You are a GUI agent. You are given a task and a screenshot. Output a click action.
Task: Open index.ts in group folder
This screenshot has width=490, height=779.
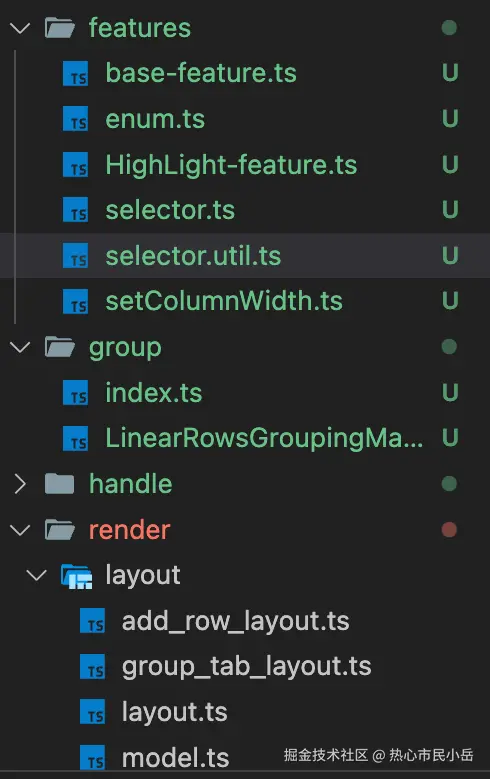click(245, 392)
